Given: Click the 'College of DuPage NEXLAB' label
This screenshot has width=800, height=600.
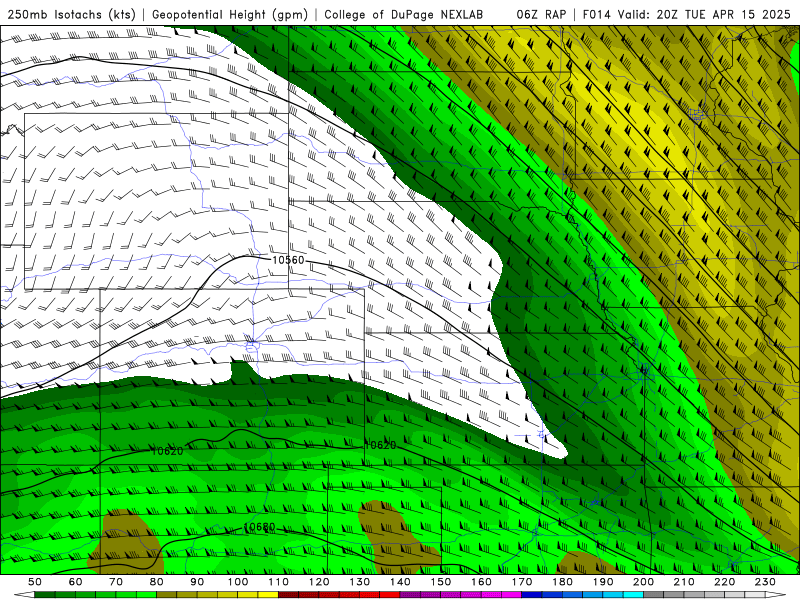Looking at the screenshot, I should (x=404, y=14).
